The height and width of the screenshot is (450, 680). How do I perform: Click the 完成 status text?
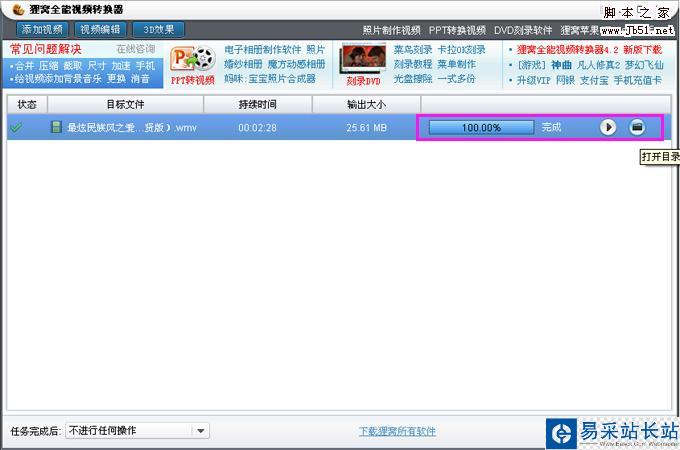pyautogui.click(x=551, y=127)
